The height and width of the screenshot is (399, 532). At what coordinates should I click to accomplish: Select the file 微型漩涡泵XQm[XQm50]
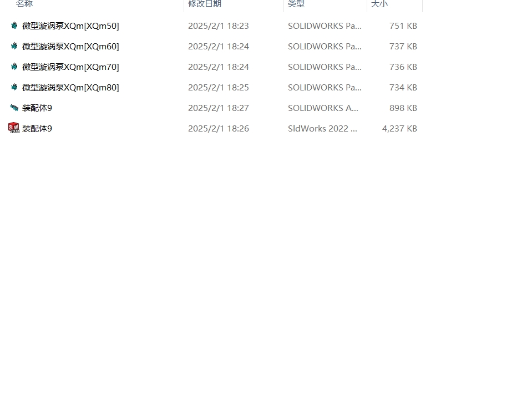tap(70, 26)
